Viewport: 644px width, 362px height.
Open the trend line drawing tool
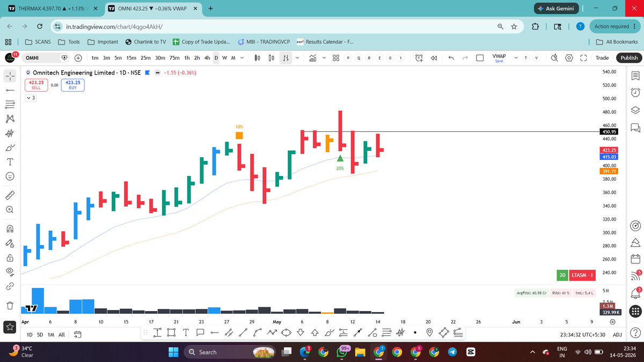tap(10, 90)
